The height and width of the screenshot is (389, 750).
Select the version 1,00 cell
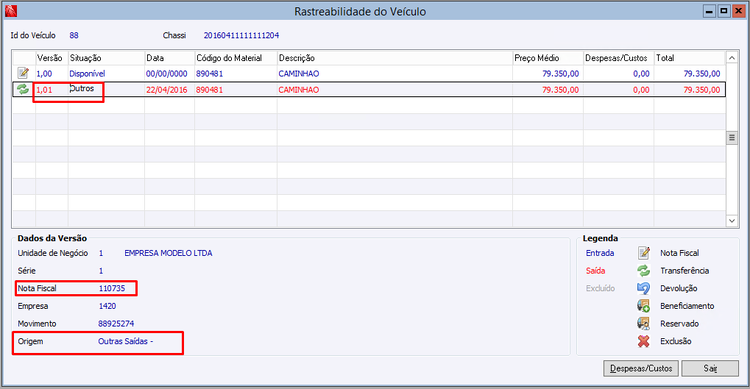click(x=52, y=74)
